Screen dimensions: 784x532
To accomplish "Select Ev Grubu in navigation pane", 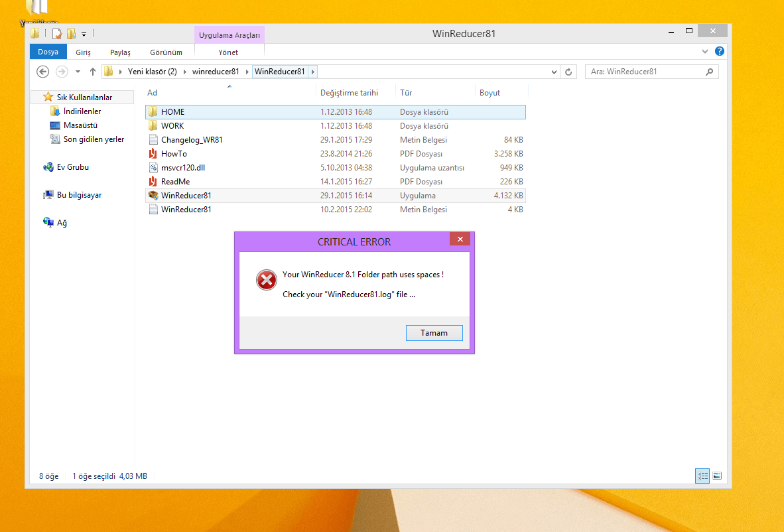I will pos(72,167).
